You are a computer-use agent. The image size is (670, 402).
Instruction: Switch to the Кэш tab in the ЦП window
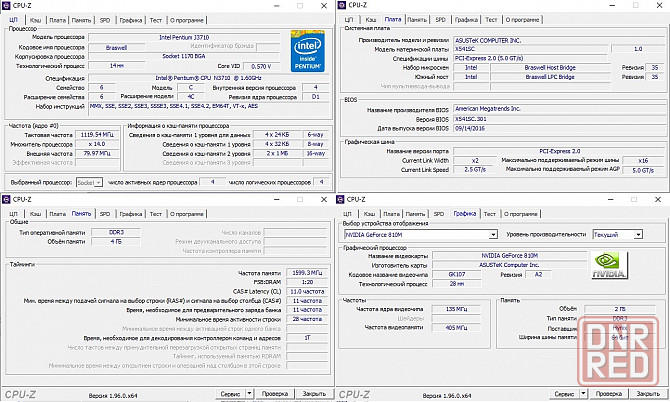[x=35, y=20]
